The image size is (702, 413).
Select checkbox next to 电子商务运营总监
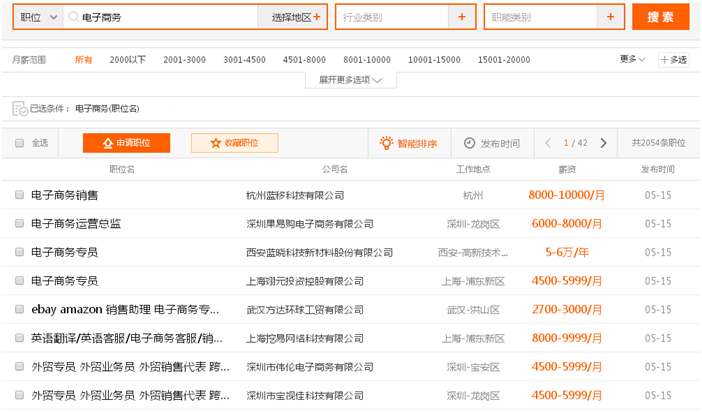click(x=19, y=224)
